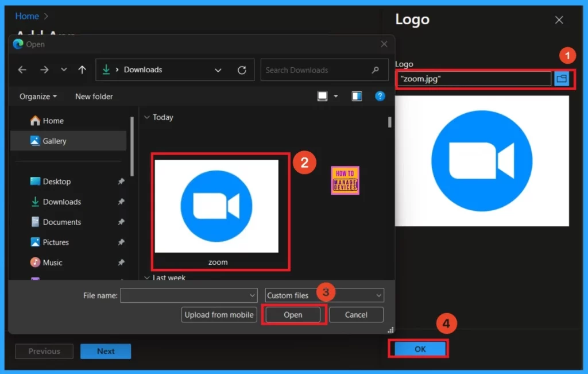
Task: Click the Previous button
Action: point(44,351)
